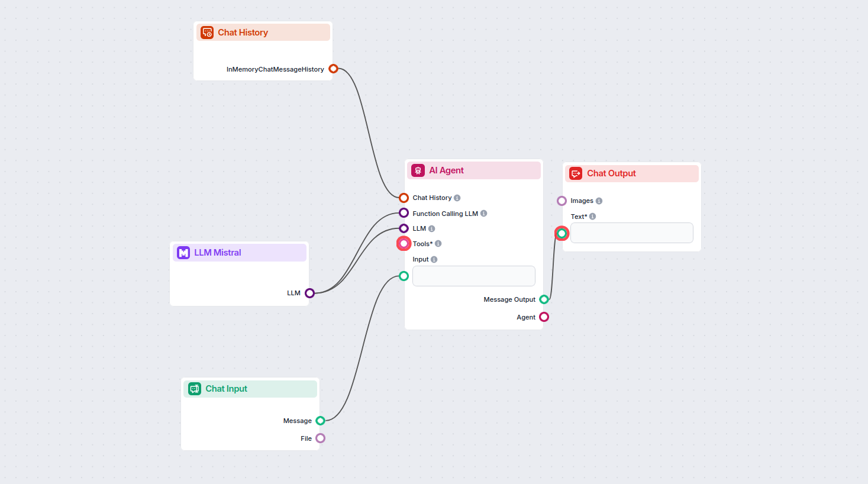This screenshot has width=868, height=484.
Task: Click info icon next to Tools label
Action: coord(438,244)
